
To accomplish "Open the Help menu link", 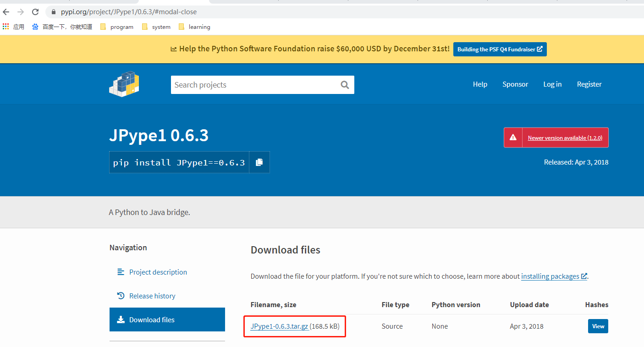I will click(x=480, y=84).
